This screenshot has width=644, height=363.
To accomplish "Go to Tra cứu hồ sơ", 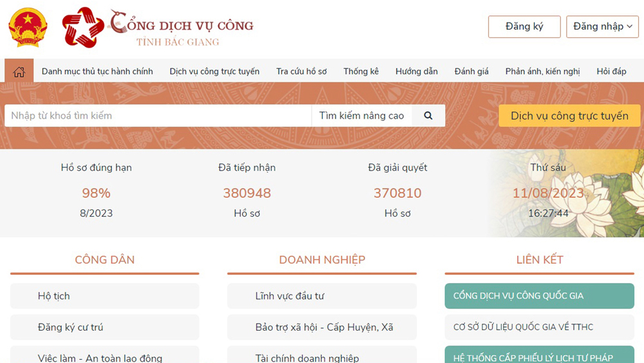I will 301,71.
